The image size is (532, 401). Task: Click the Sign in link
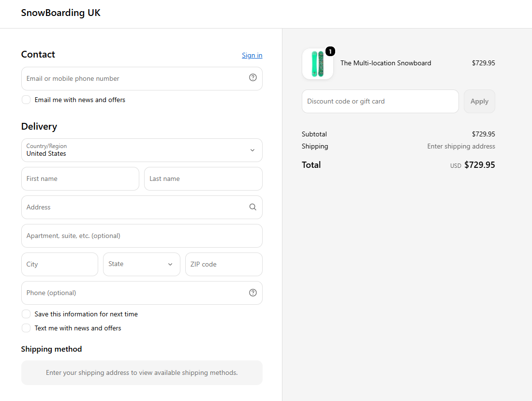click(252, 55)
